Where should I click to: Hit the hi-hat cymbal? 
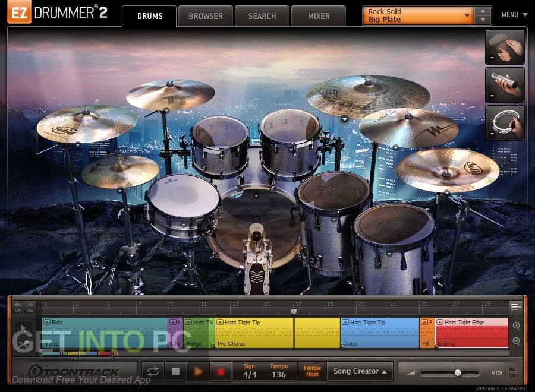[x=120, y=172]
